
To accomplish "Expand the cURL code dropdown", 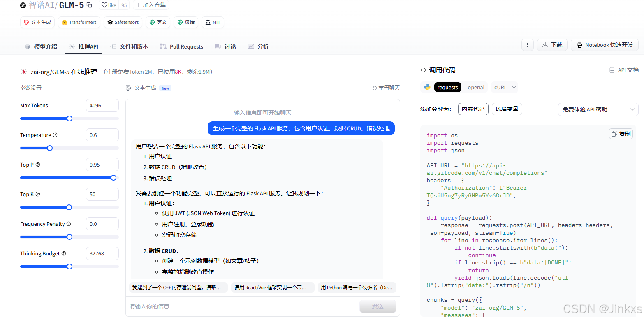I will coord(504,87).
